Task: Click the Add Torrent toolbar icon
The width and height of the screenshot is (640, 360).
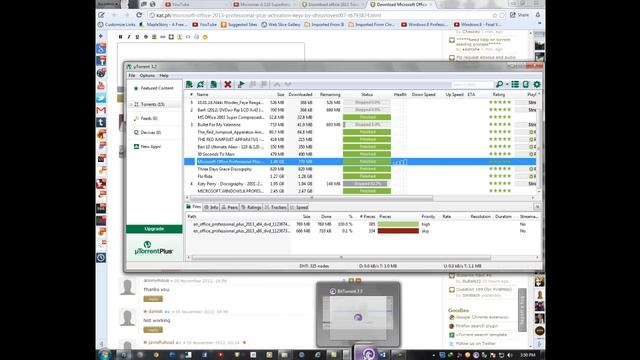Action: point(189,84)
